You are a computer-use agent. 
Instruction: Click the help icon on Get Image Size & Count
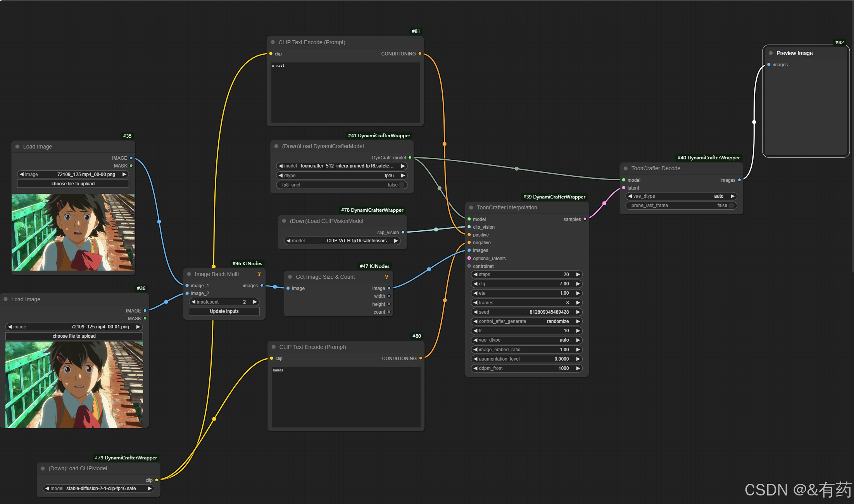(386, 277)
